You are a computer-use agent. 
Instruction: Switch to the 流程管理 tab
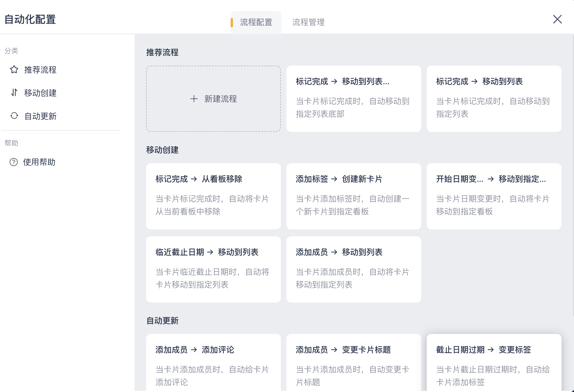pyautogui.click(x=308, y=22)
